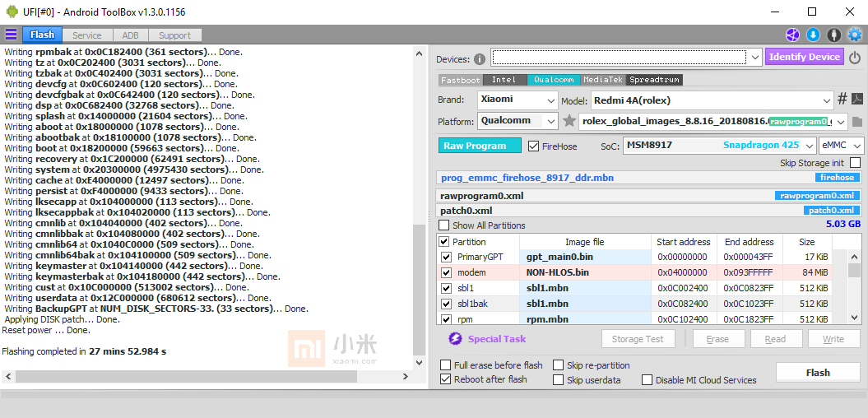
Task: Browse firmware with the folder icon
Action: [x=857, y=121]
